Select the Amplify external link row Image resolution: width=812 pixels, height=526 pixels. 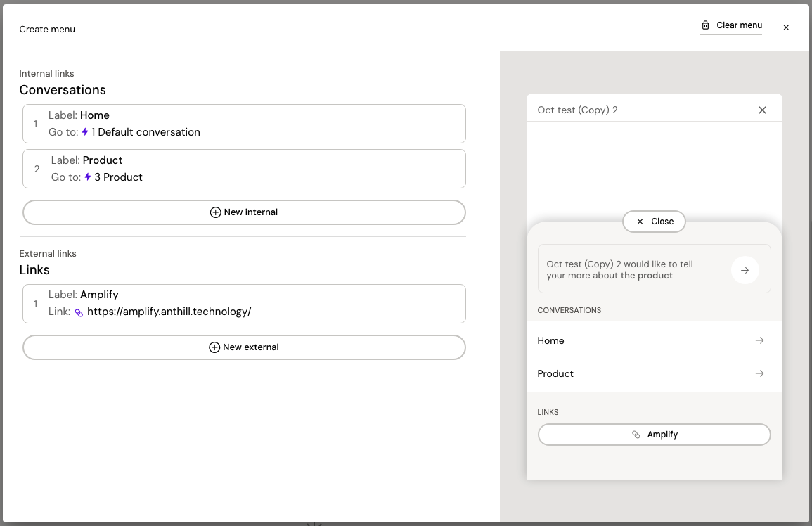click(244, 304)
